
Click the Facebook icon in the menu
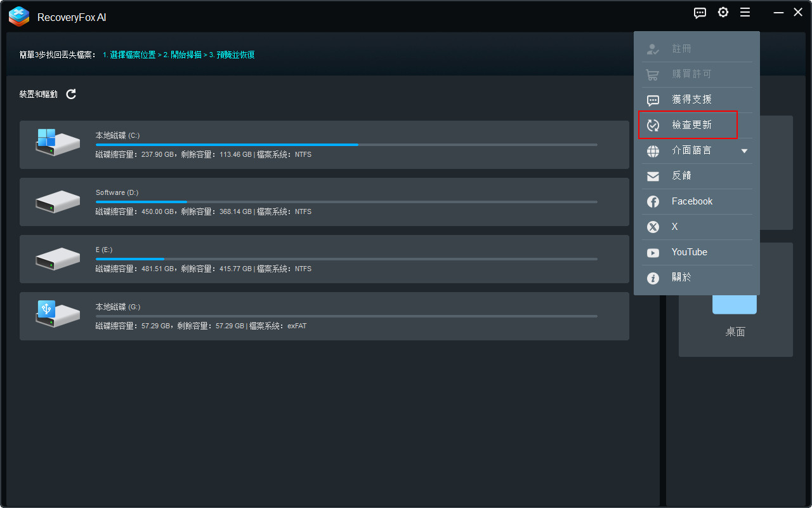click(653, 201)
